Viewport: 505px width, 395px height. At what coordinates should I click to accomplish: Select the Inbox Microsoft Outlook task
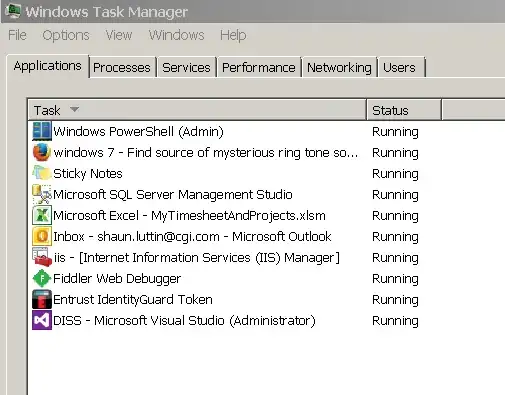click(x=192, y=236)
